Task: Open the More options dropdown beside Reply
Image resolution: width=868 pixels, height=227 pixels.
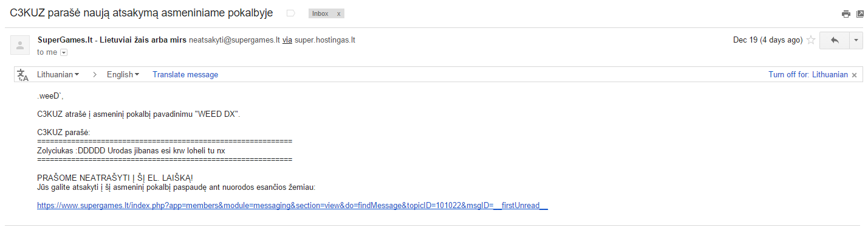Action: [x=856, y=40]
